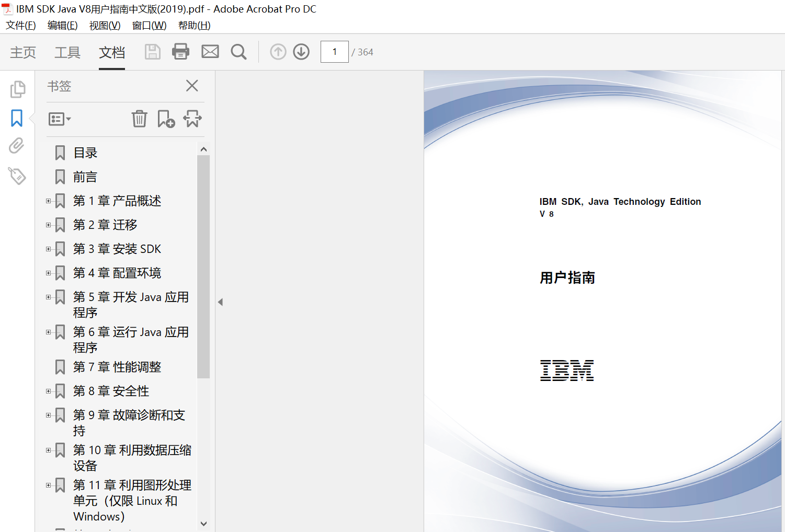Image resolution: width=785 pixels, height=532 pixels.
Task: Toggle the Bookmarks panel icon
Action: click(17, 118)
